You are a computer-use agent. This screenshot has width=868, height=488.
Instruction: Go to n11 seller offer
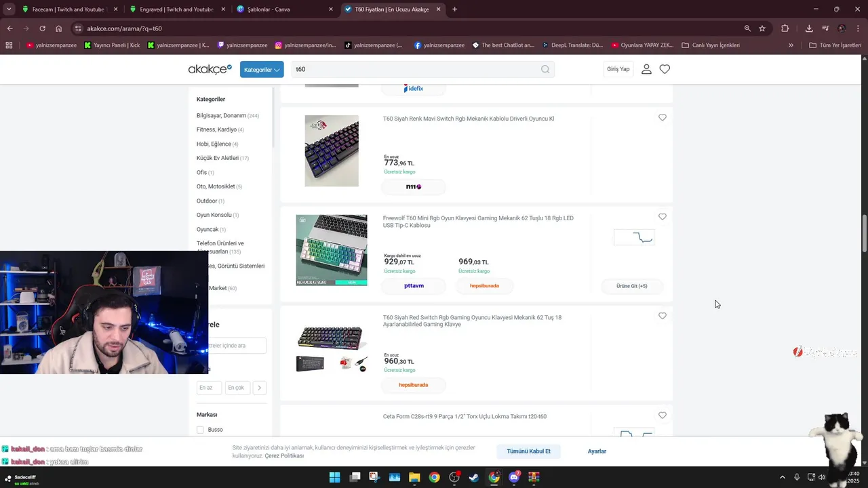pos(414,187)
